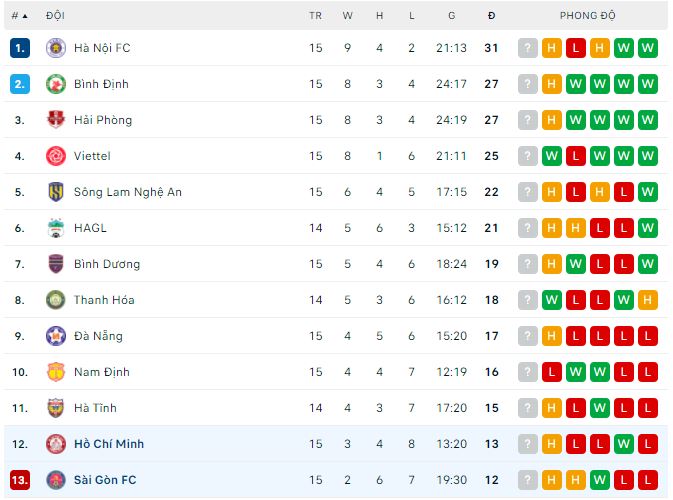Sort standings by Đ points header

491,16
